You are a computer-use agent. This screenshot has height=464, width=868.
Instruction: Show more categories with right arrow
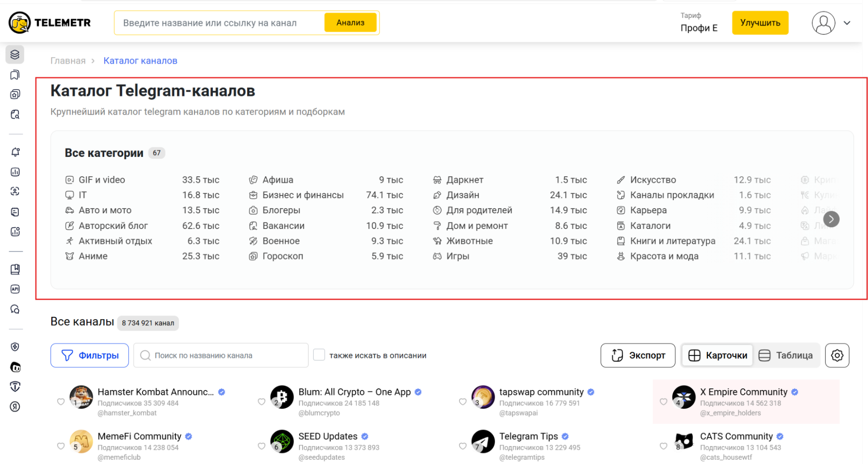click(x=831, y=219)
